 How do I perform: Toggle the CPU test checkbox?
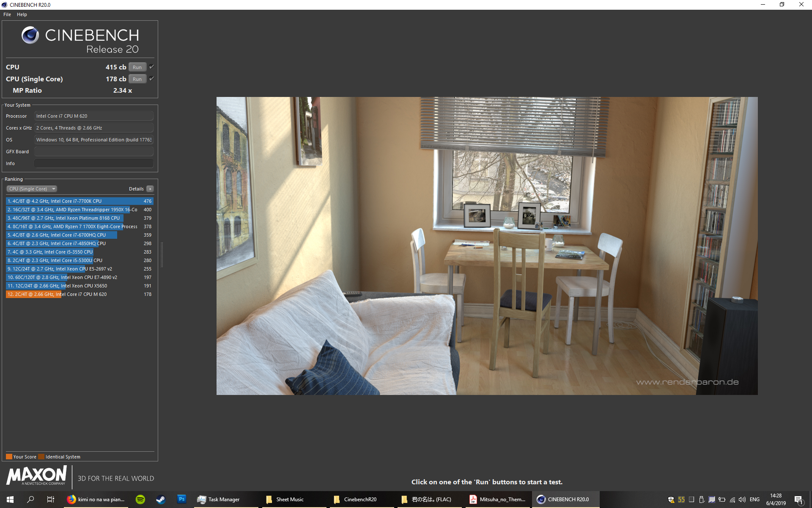click(151, 67)
